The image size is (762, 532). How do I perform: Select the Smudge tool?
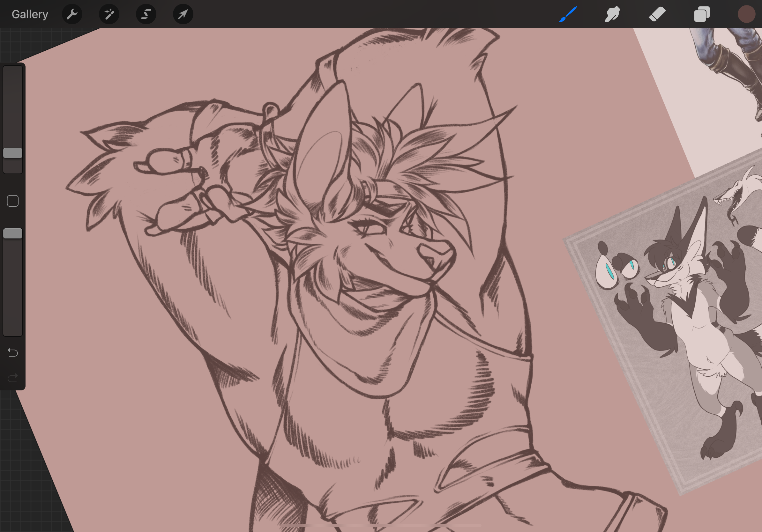[612, 14]
